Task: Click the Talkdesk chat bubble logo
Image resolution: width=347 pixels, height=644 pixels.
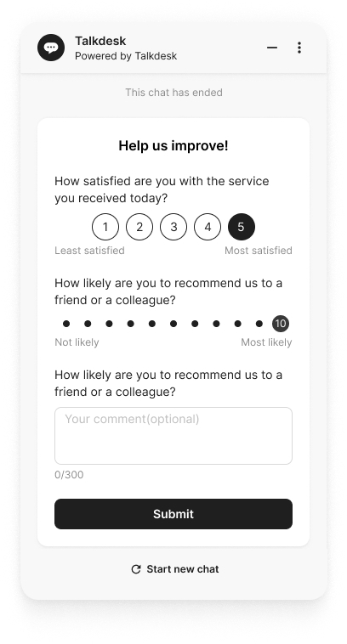Action: [51, 48]
